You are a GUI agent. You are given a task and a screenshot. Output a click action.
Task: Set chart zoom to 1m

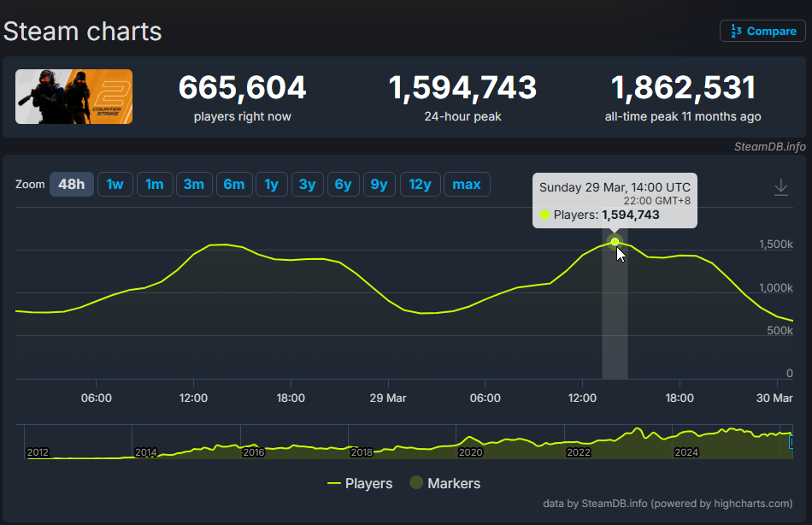[x=155, y=185]
